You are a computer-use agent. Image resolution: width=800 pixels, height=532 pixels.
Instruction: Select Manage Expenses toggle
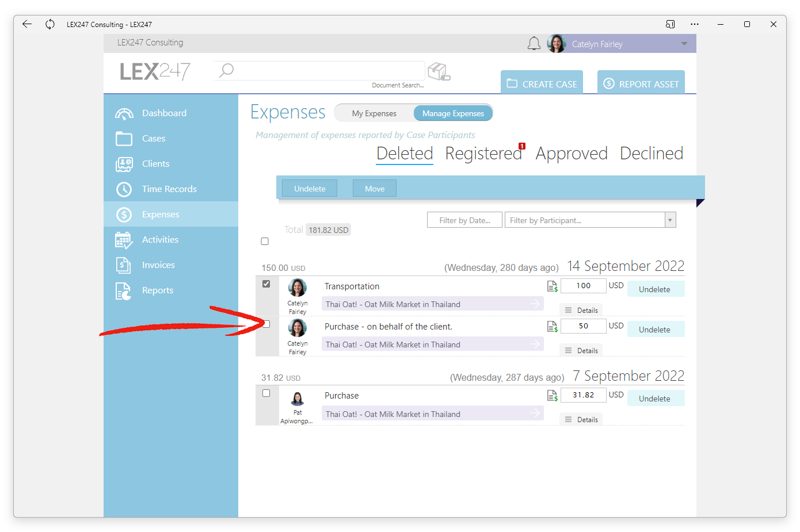pos(453,113)
